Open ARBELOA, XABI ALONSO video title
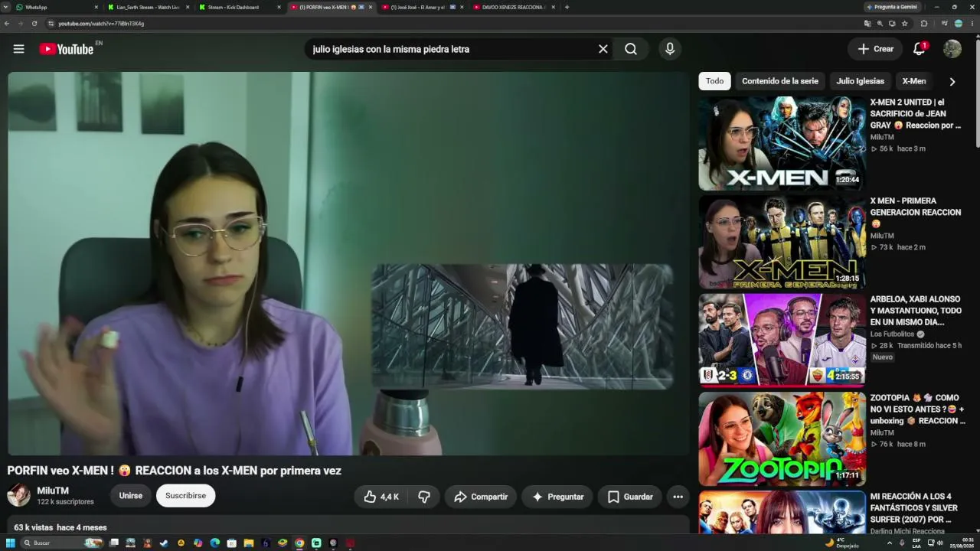The height and width of the screenshot is (551, 980). [x=916, y=311]
